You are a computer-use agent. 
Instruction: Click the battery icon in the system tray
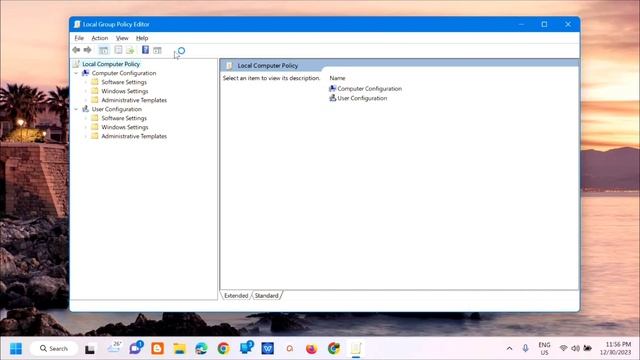tap(588, 348)
